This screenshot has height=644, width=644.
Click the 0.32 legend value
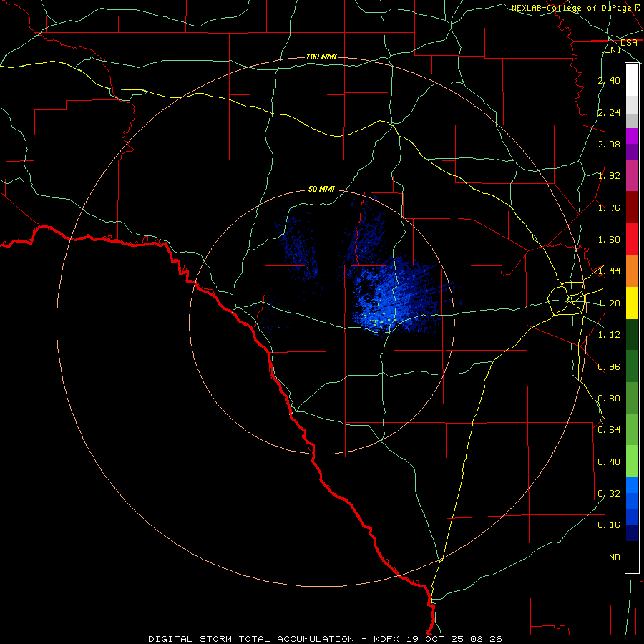(609, 494)
